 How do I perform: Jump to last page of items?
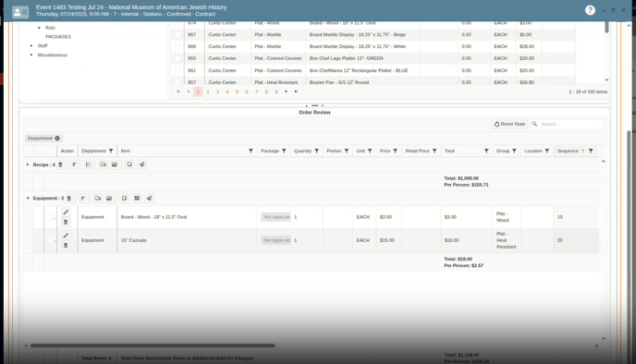pyautogui.click(x=296, y=91)
